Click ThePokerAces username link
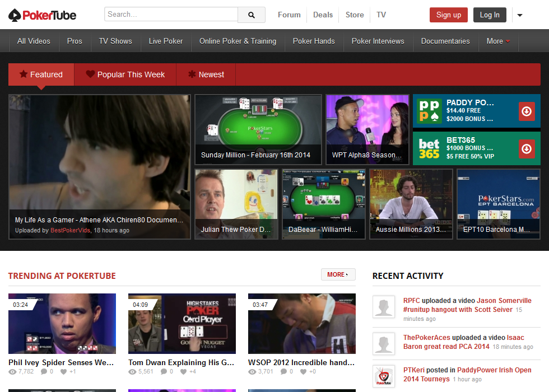549x392 pixels. 426,337
